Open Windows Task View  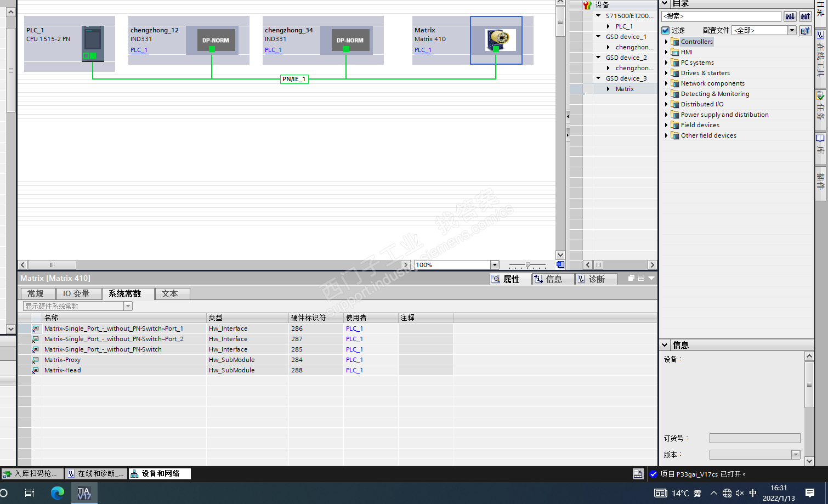(30, 493)
